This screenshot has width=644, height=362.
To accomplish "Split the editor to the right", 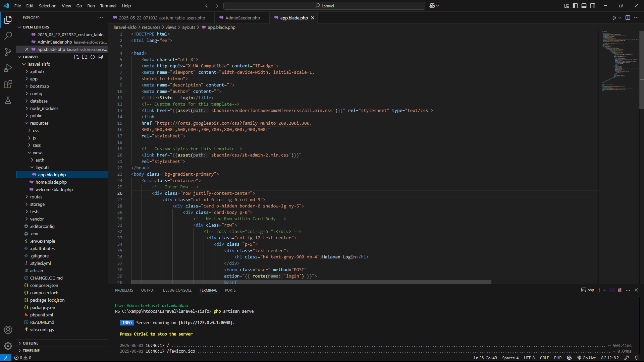I will (628, 18).
